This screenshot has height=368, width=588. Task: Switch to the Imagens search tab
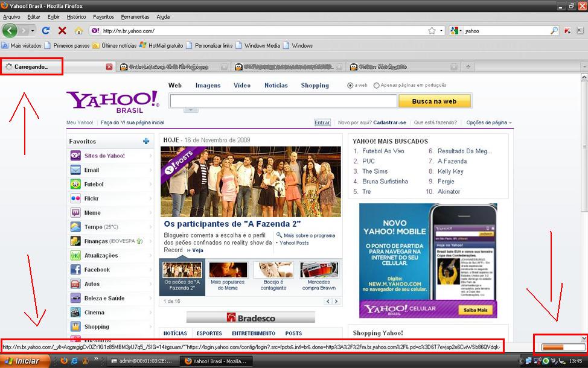[208, 86]
